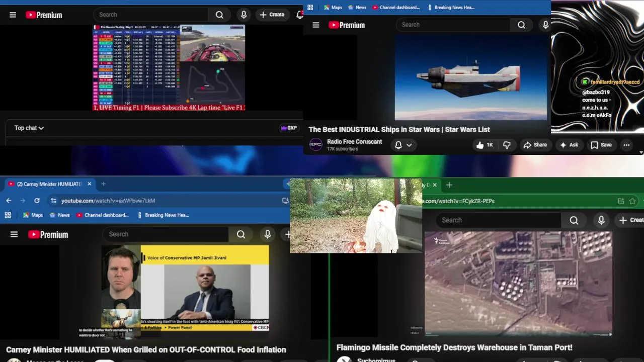Screen dimensions: 644x362
Task: Click the scrollbar down arrow in the Star Wars window
Action: [x=641, y=152]
